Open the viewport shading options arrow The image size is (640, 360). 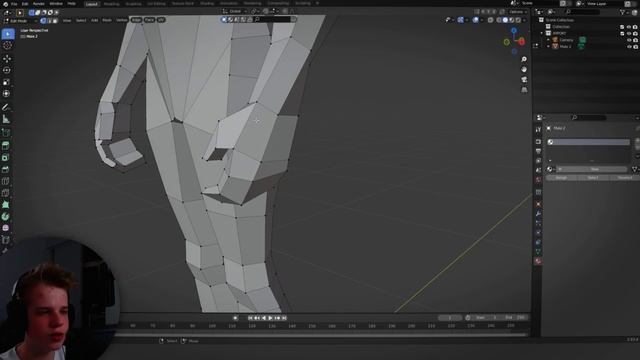pyautogui.click(x=524, y=20)
